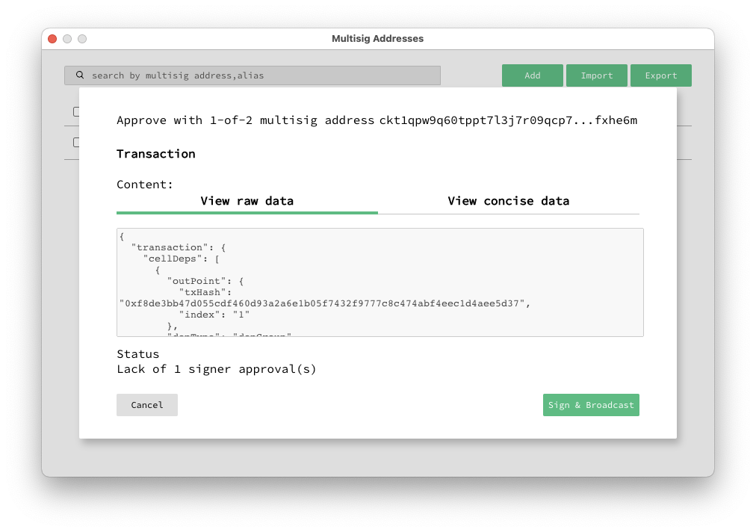Click the green underline below View raw data
The width and height of the screenshot is (756, 532).
point(247,212)
